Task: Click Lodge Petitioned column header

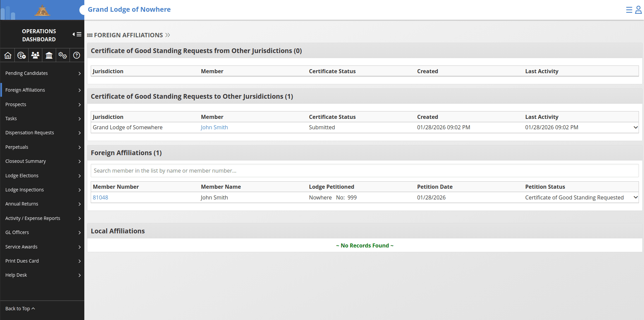Action: (332, 187)
